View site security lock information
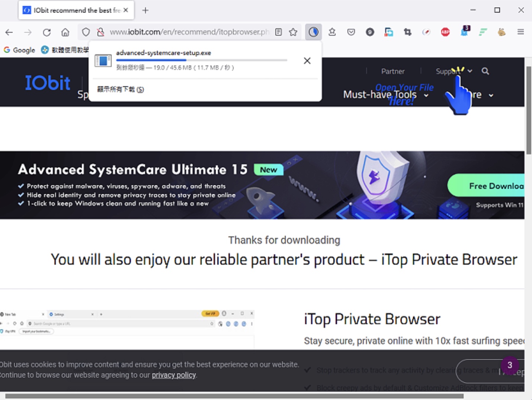The image size is (532, 400). pos(100,32)
